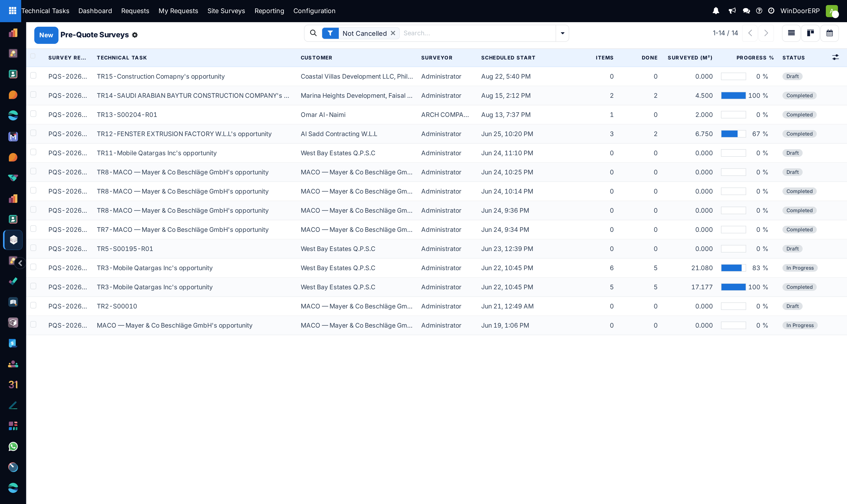Open the highlighted white cube sidebar app
847x504 pixels.
13,240
